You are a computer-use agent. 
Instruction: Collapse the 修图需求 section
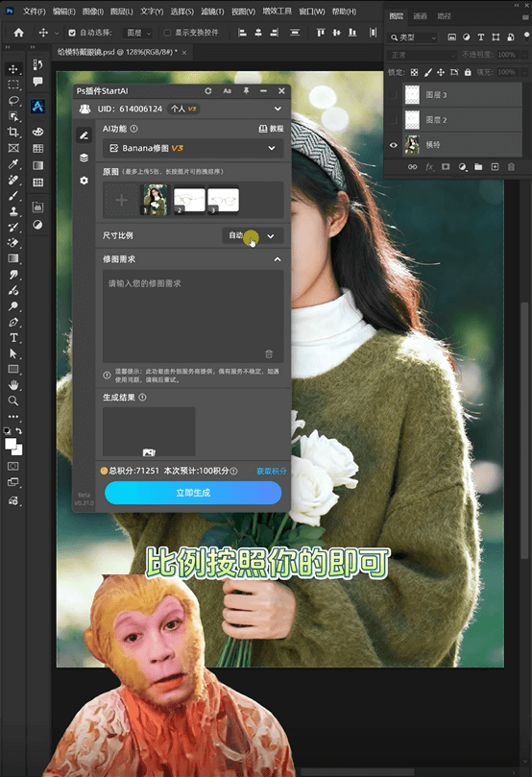click(x=278, y=259)
